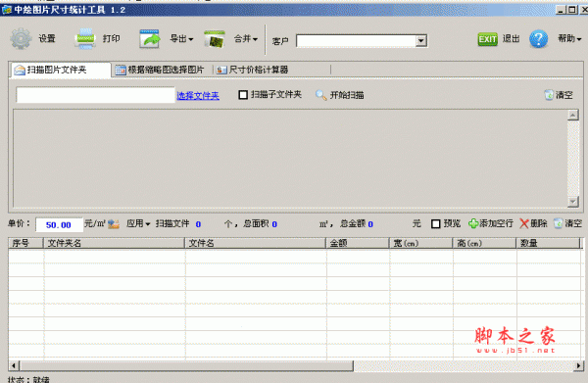Click the 单价 unit price field 50.00

tap(59, 225)
